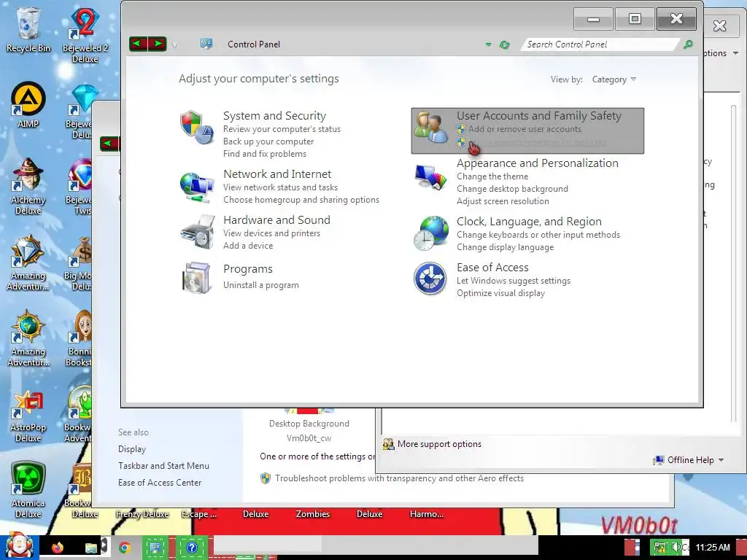Open Hardware and Sound printer icon
Image resolution: width=747 pixels, height=560 pixels.
(x=197, y=232)
